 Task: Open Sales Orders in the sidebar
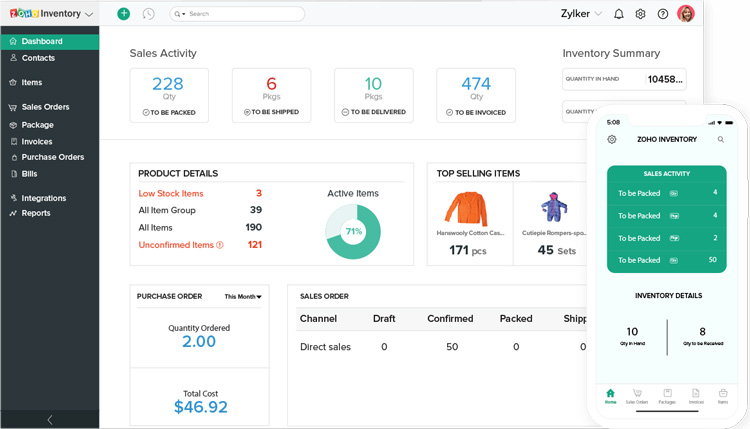[x=45, y=107]
